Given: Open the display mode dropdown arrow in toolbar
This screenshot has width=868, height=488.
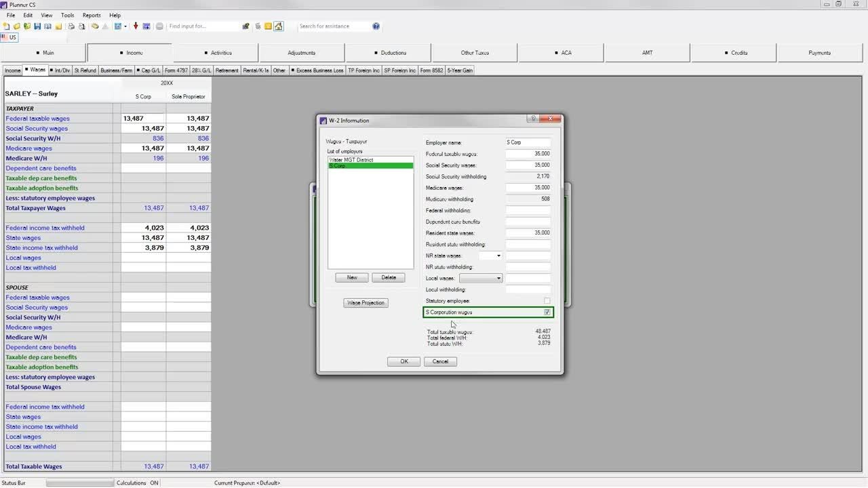Looking at the screenshot, I should click(126, 26).
